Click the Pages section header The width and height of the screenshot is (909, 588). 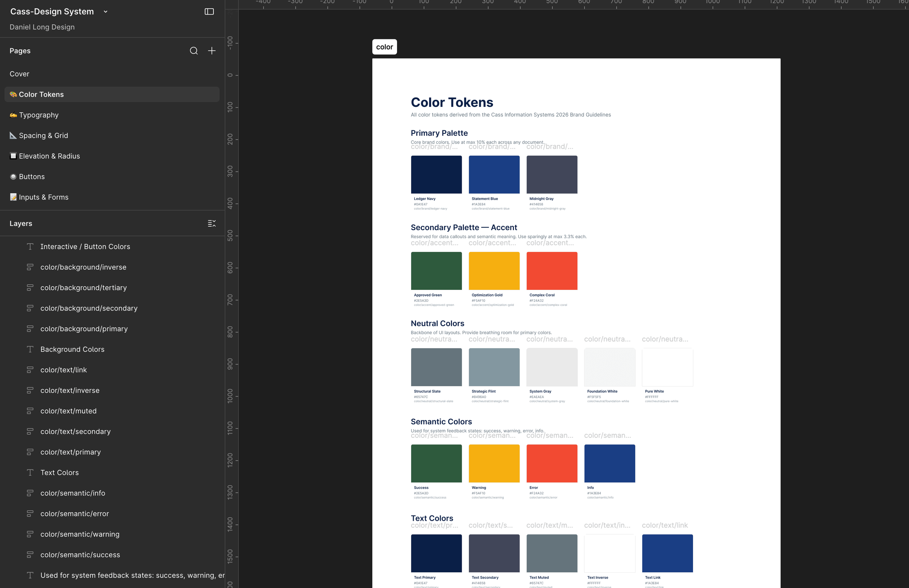(20, 51)
